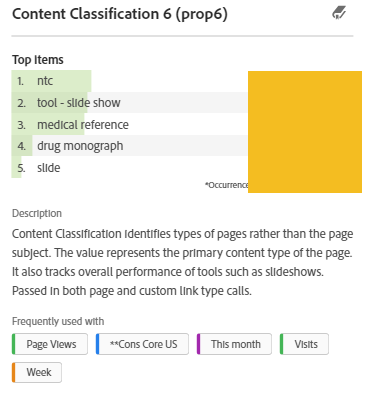Screen dimensions: 368x394
Task: Select 'tool - slide show' top item
Action: (130, 103)
